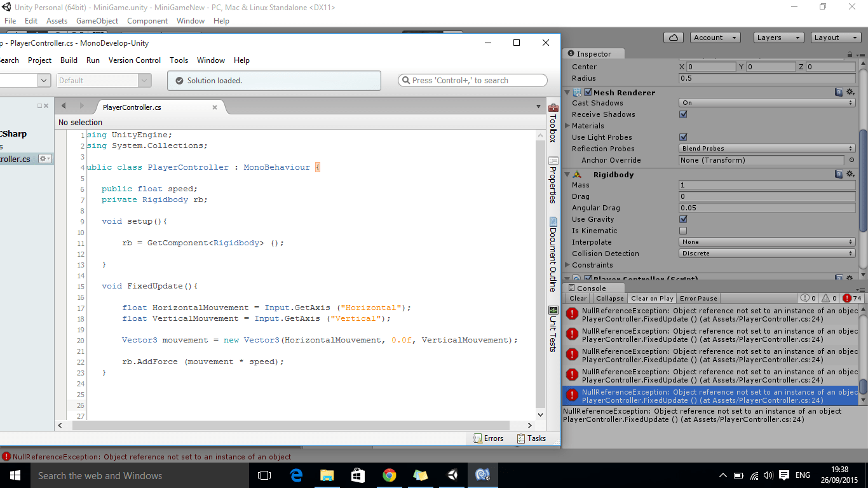Clear all Console messages

coord(578,298)
